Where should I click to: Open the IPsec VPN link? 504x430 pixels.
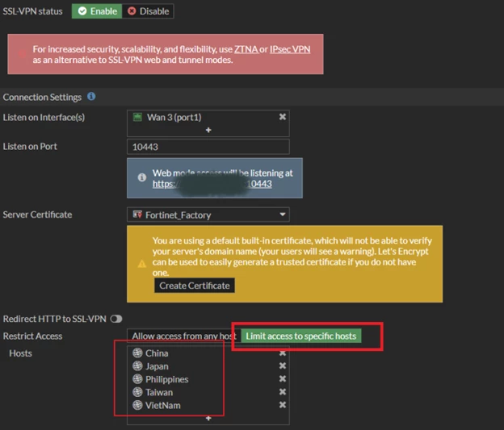click(x=290, y=49)
